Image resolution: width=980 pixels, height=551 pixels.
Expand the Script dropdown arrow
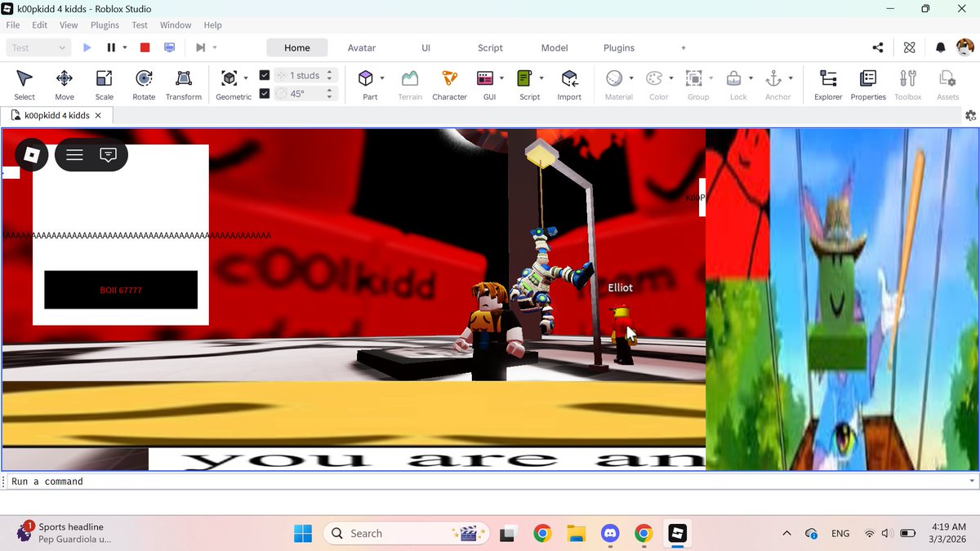click(541, 78)
